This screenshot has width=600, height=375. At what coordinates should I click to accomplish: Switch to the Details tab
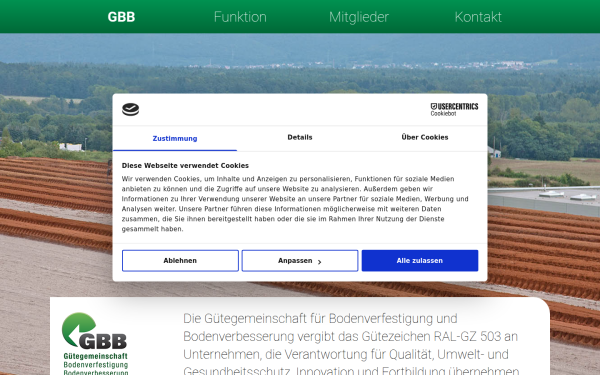pos(300,137)
